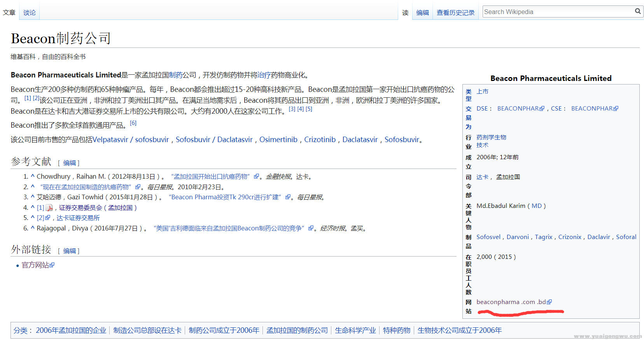The height and width of the screenshot is (341, 644).
Task: Open reference Beacon Pharma投资Tk 290cr进行扩建
Action: click(x=225, y=197)
